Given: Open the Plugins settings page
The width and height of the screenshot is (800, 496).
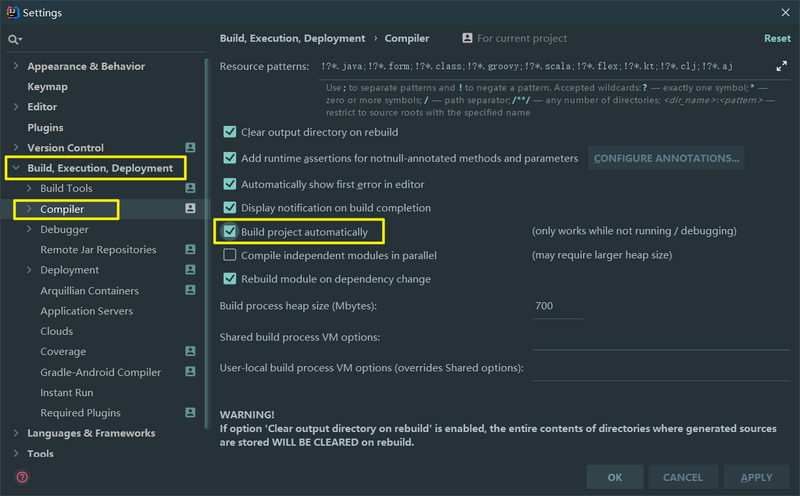Looking at the screenshot, I should [45, 128].
